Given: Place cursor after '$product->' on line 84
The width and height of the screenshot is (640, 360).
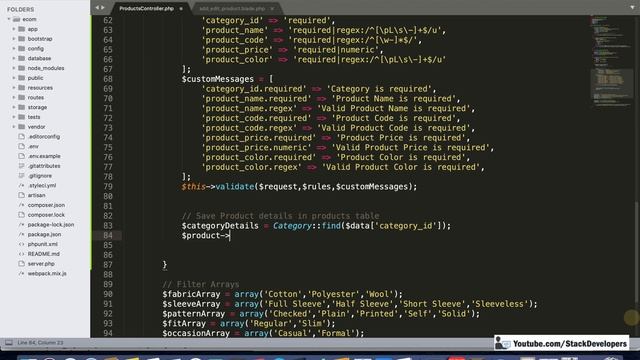Looking at the screenshot, I should coord(231,236).
